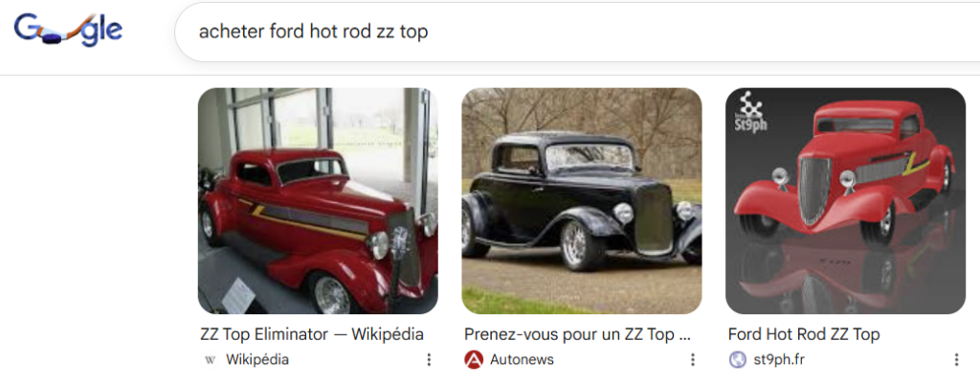Click the red Autonews favicon
This screenshot has width=980, height=387.
[x=474, y=360]
